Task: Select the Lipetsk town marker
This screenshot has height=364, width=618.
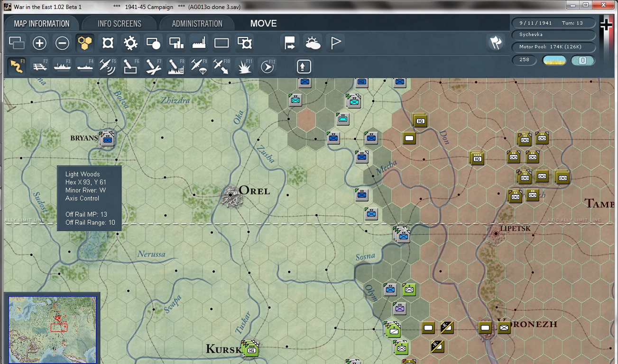Action: (x=496, y=233)
